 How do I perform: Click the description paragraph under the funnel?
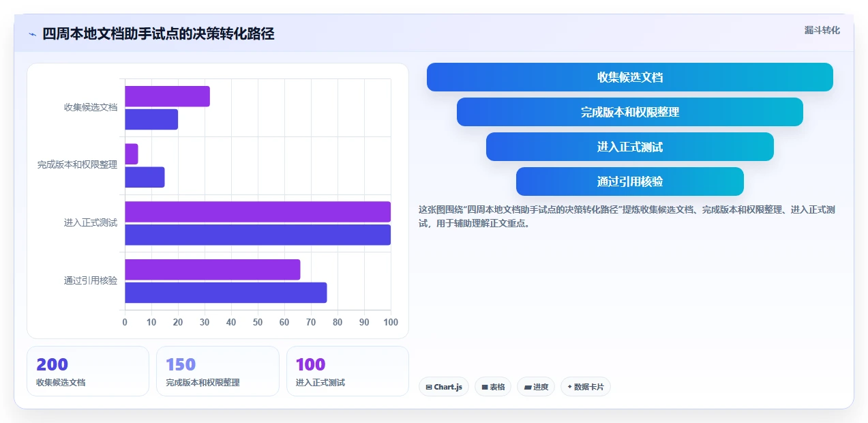click(x=627, y=216)
